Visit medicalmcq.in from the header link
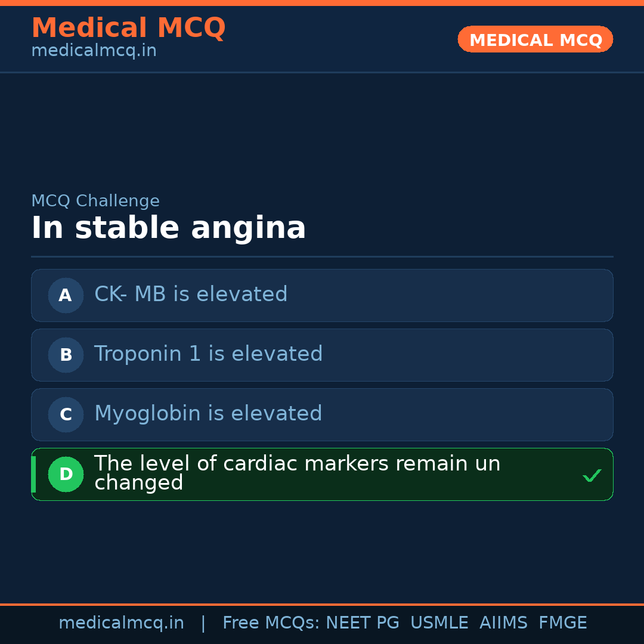 [x=93, y=50]
